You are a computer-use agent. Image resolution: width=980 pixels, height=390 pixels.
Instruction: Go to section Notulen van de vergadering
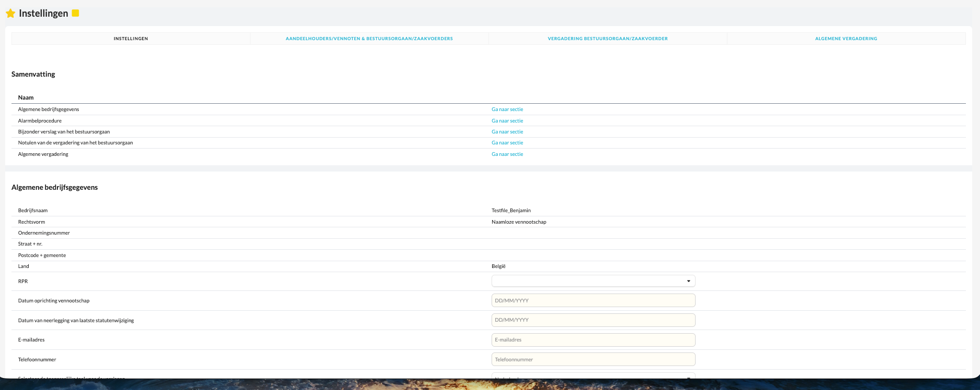tap(507, 143)
